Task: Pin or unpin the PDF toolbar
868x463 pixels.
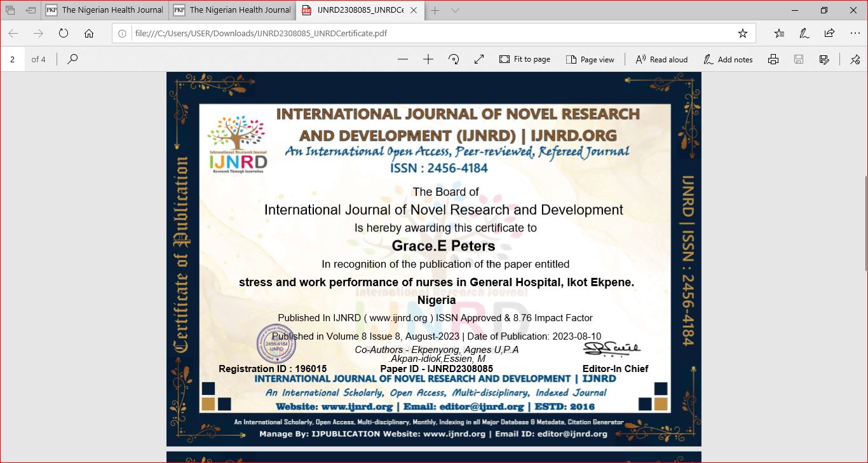Action: pyautogui.click(x=855, y=59)
